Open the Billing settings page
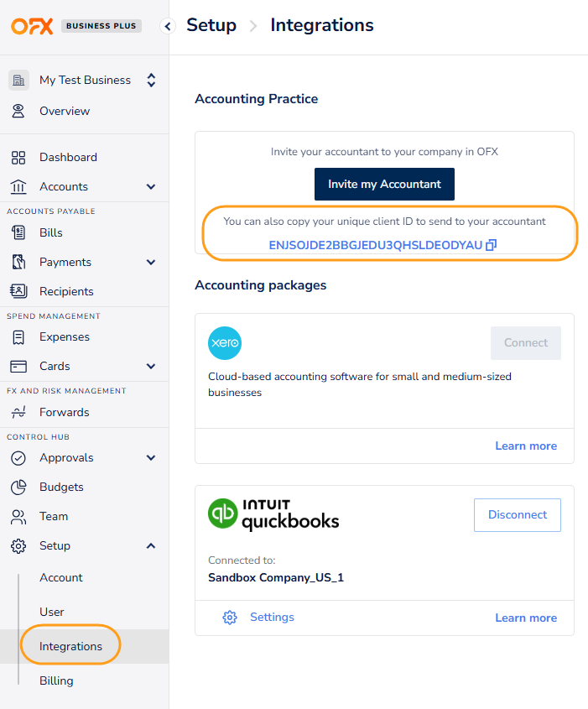588x709 pixels. click(x=56, y=680)
